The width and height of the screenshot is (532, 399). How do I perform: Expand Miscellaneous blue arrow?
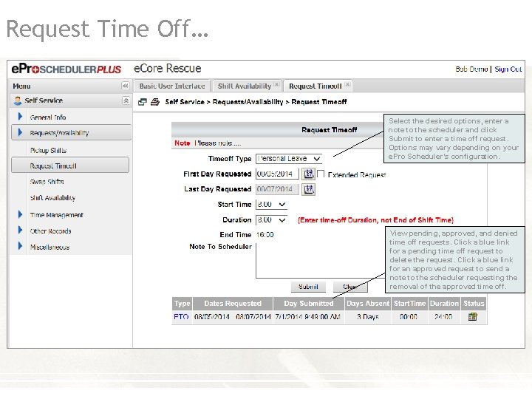[20, 246]
